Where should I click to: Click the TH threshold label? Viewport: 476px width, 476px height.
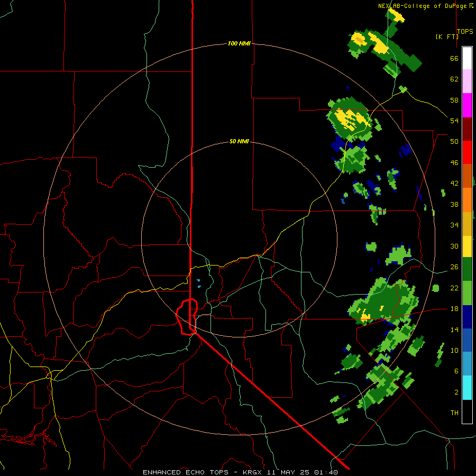(x=454, y=413)
